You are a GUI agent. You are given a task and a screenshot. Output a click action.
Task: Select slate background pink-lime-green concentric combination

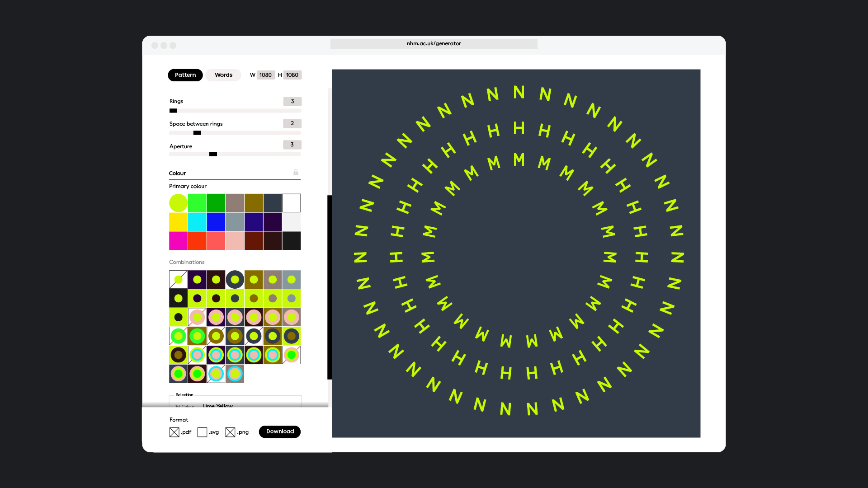[178, 374]
